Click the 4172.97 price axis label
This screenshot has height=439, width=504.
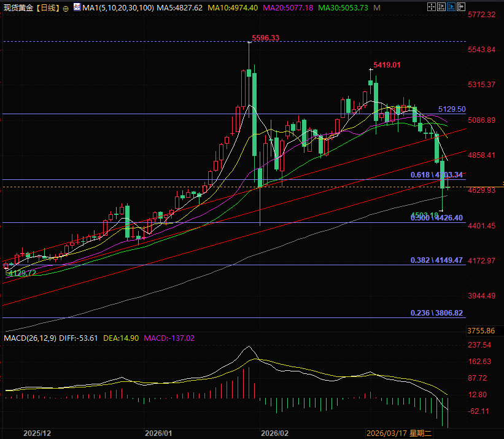point(481,260)
